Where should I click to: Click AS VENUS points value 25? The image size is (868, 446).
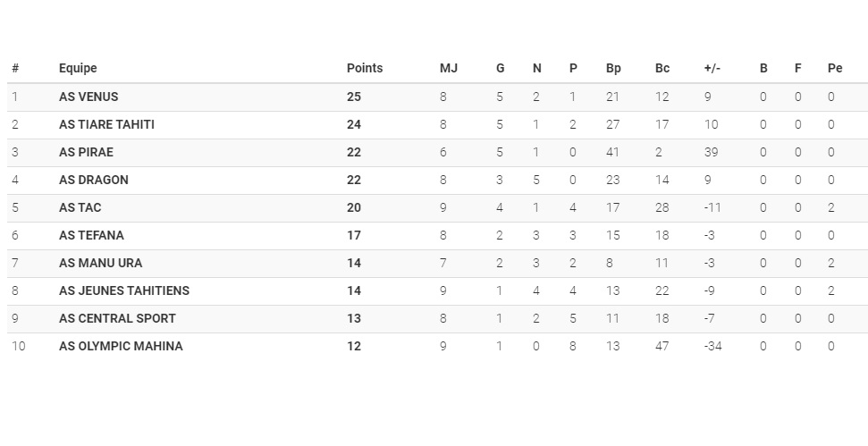coord(354,97)
